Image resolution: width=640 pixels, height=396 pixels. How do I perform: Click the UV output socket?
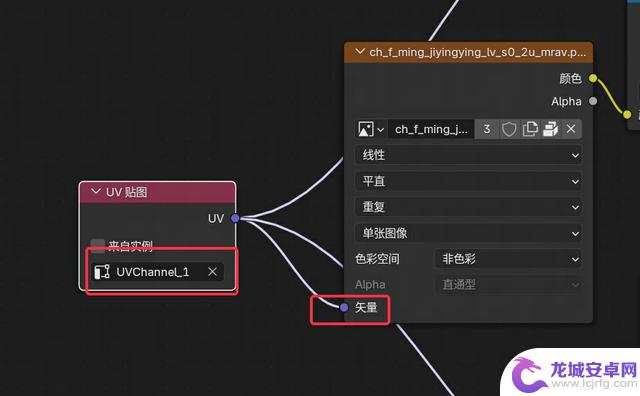coord(235,218)
